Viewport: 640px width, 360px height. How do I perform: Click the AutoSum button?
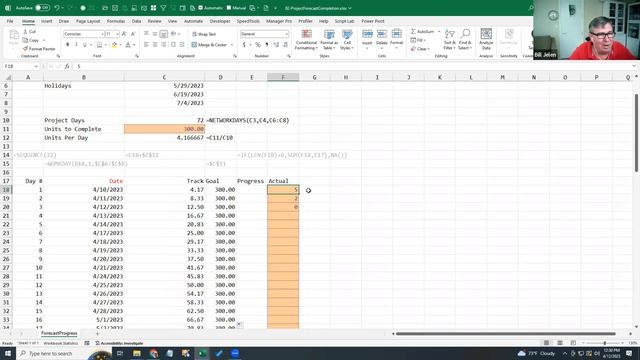423,31
